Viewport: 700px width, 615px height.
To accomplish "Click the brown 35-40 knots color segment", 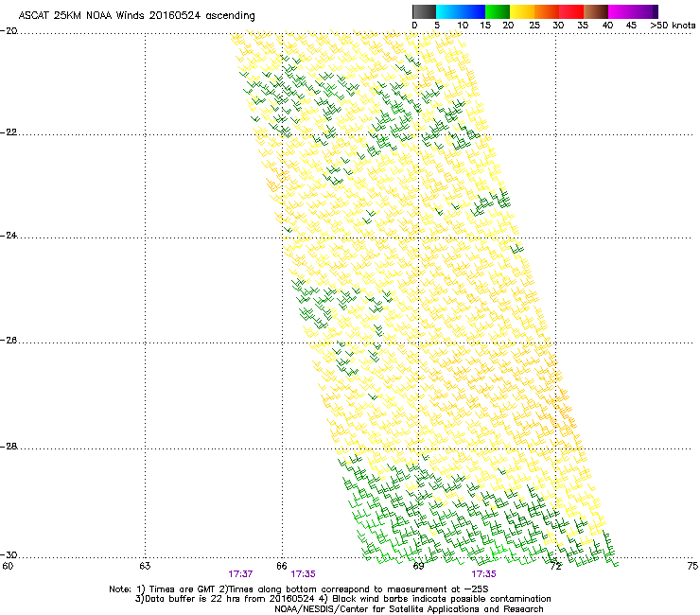I will [x=596, y=11].
